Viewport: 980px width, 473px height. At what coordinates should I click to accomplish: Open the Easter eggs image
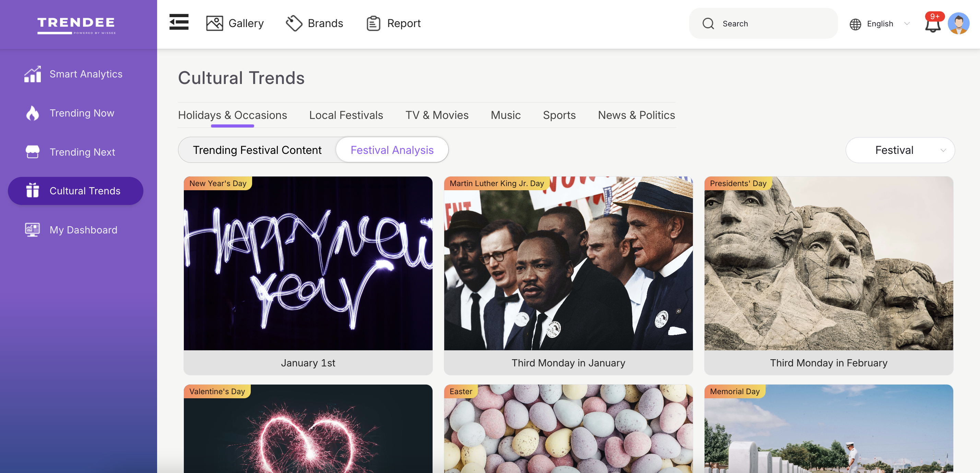(568, 429)
